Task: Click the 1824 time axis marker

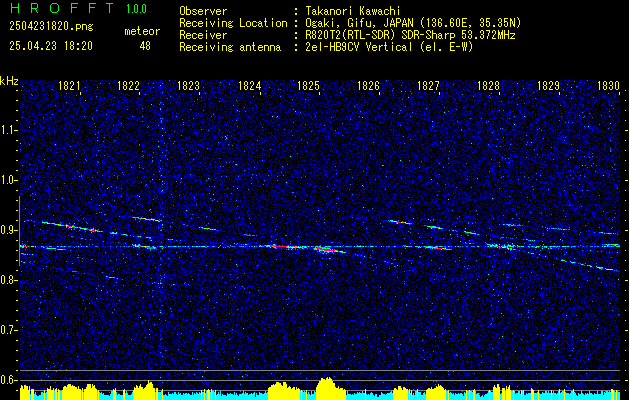Action: (x=249, y=86)
